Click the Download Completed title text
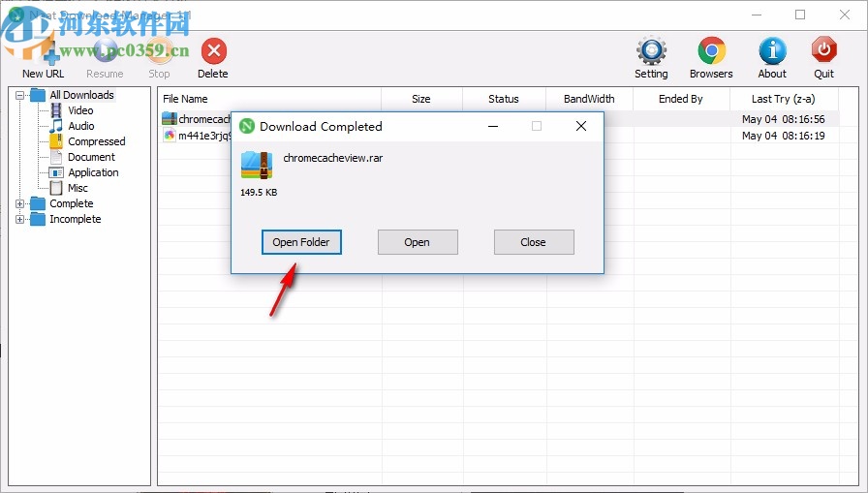Screen dimensions: 868x493 pos(321,127)
